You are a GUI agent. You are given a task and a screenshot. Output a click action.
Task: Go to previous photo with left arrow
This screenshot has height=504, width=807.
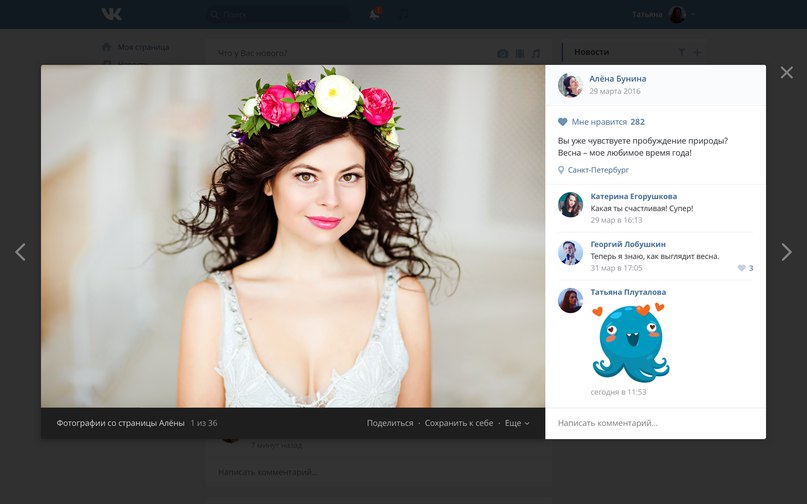(20, 252)
